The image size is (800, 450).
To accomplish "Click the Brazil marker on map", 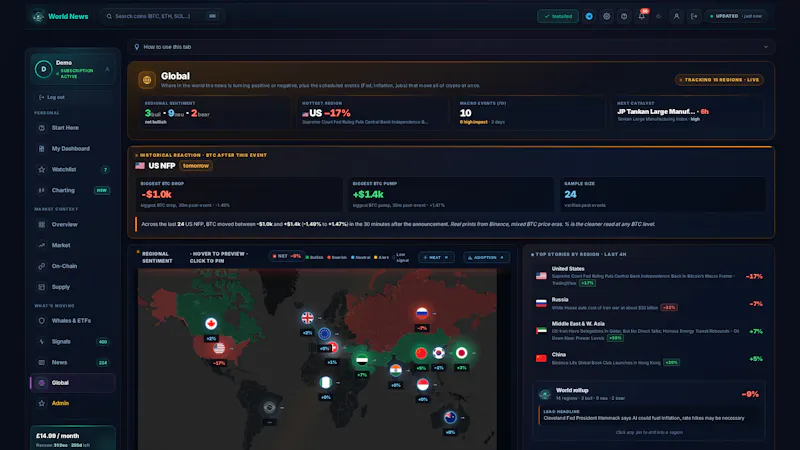I will pos(269,407).
